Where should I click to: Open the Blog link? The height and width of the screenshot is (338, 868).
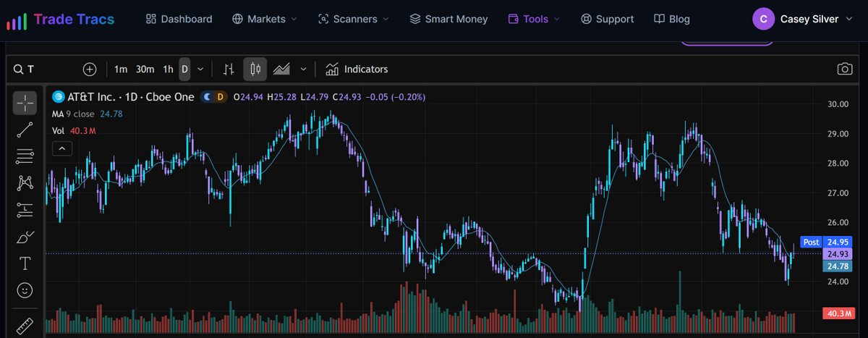672,20
